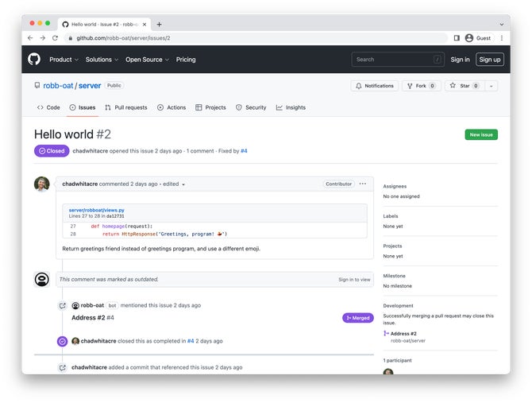Switch to the Issues tab
Image resolution: width=532 pixels, height=403 pixels.
(83, 107)
